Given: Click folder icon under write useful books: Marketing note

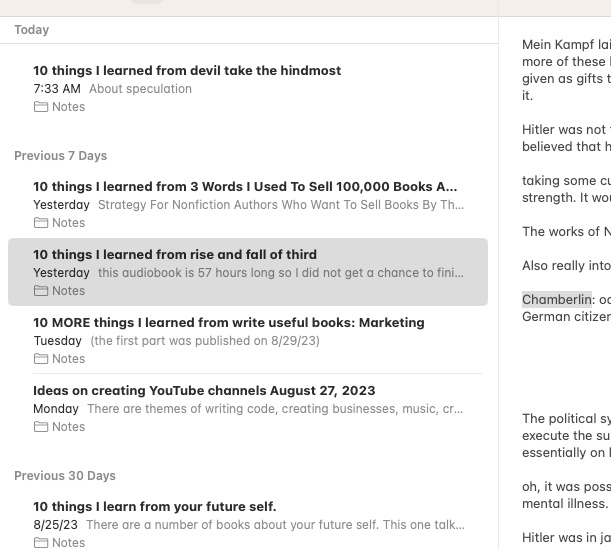Looking at the screenshot, I should 41,359.
